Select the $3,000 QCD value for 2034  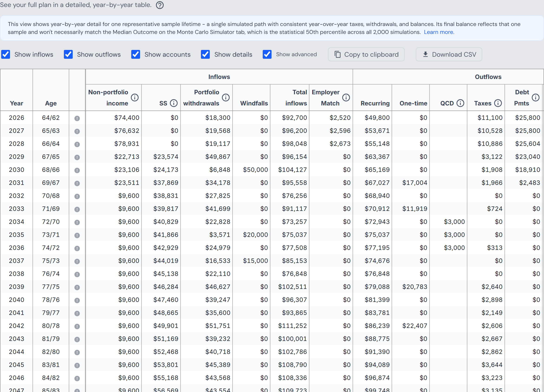[x=454, y=222]
